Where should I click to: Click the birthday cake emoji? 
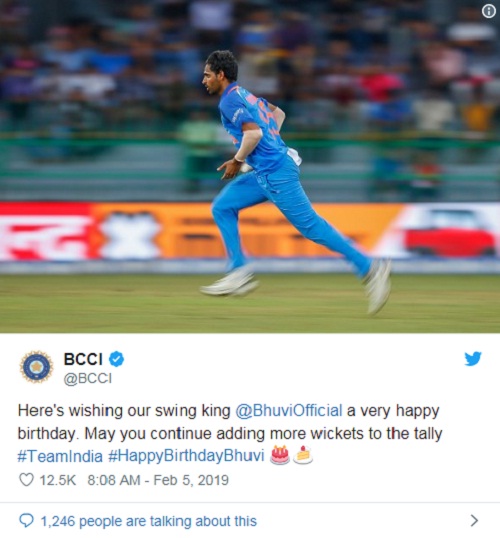click(280, 455)
